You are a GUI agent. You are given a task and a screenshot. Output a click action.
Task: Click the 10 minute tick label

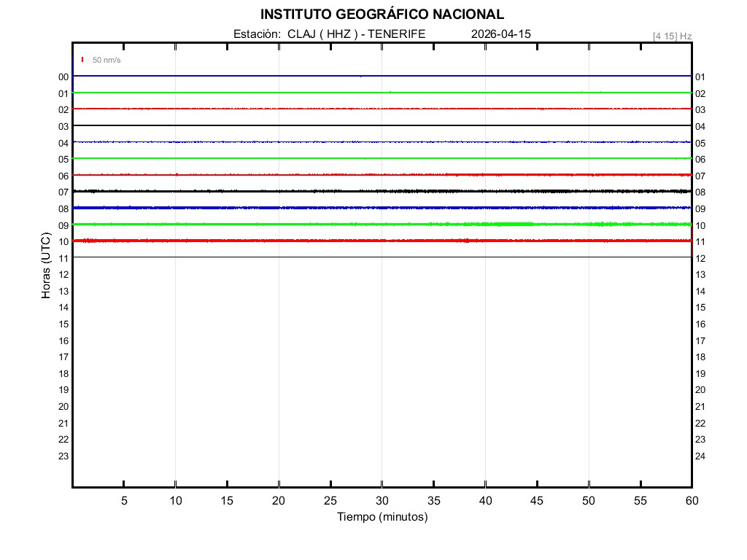click(175, 500)
